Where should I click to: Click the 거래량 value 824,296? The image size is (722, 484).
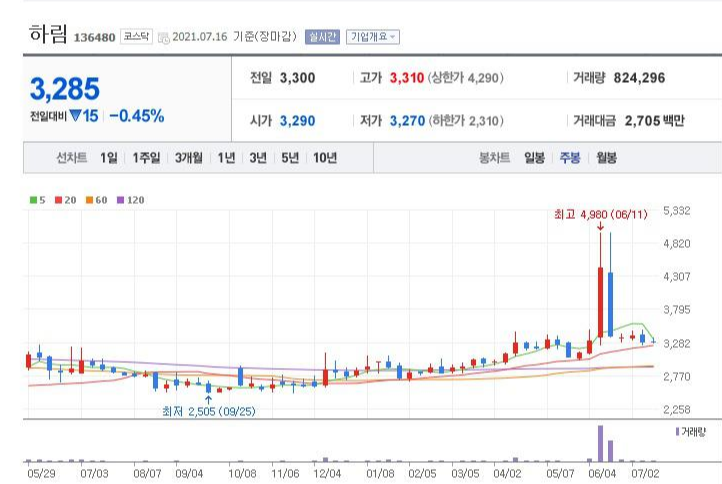(x=639, y=78)
